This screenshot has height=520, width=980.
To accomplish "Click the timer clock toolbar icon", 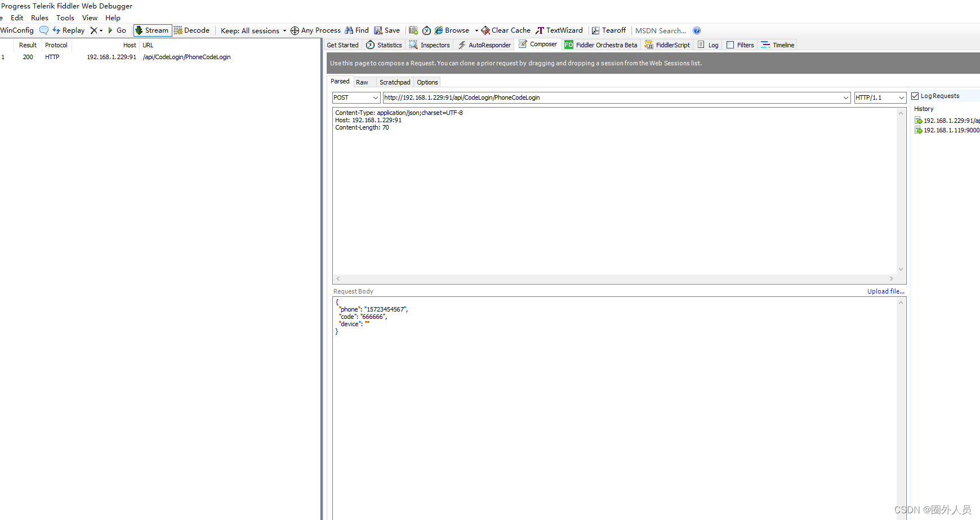I will 426,30.
